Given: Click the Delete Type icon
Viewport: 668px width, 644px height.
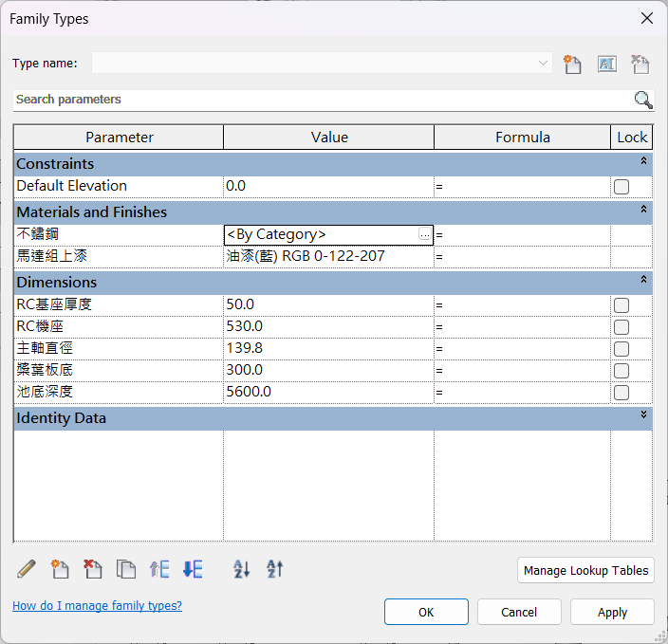Looking at the screenshot, I should coord(640,64).
